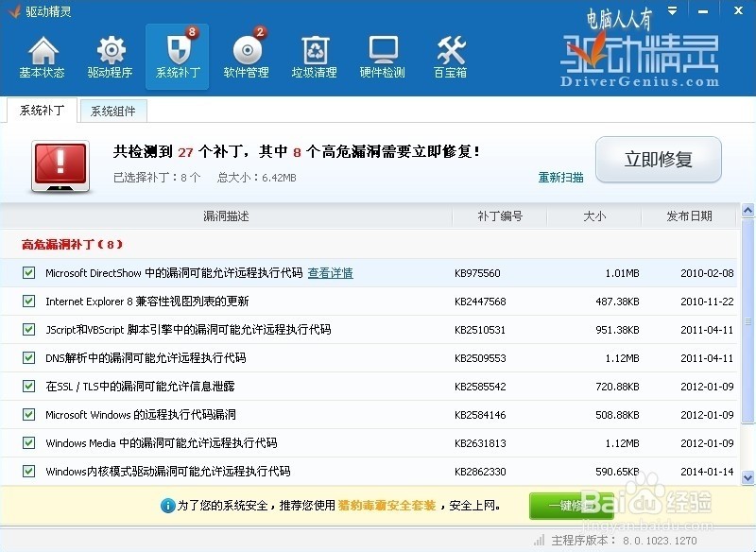Open the 垃圾清理 recycle bin section
756x552 pixels.
pos(315,58)
